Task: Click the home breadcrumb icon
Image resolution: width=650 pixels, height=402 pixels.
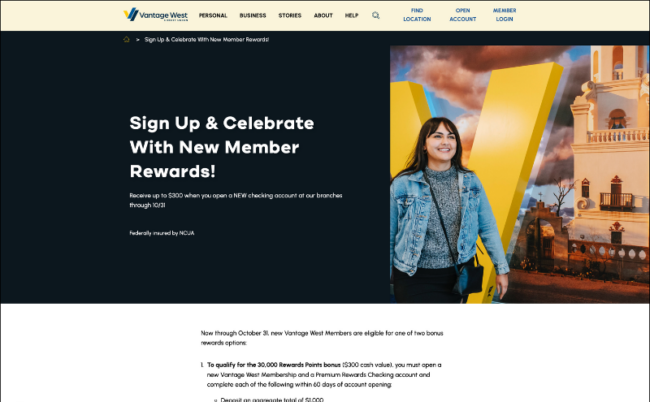Action: point(126,39)
